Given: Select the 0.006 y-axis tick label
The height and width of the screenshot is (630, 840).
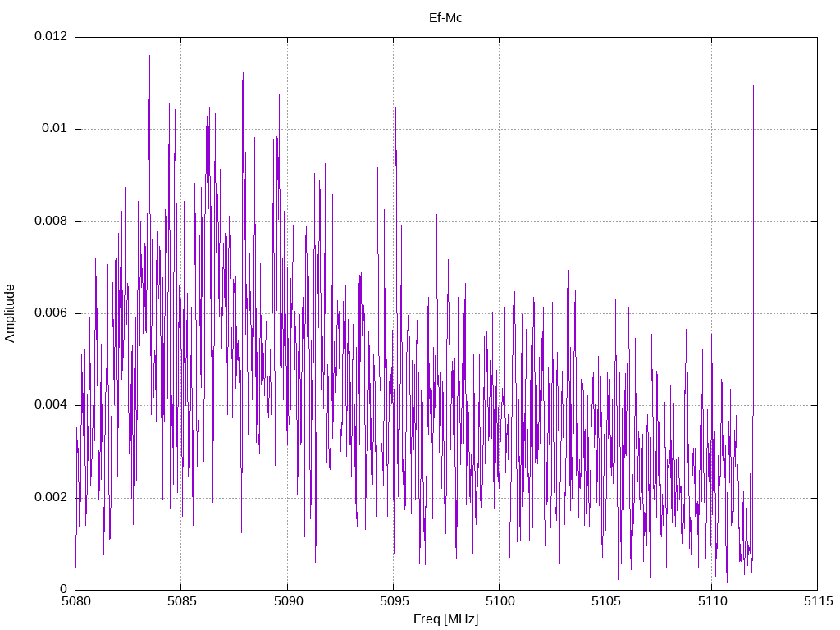Looking at the screenshot, I should [51, 313].
